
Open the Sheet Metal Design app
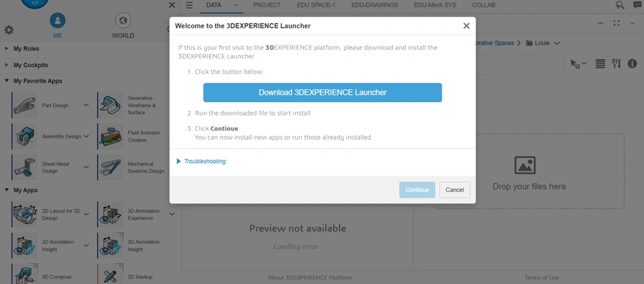25,167
